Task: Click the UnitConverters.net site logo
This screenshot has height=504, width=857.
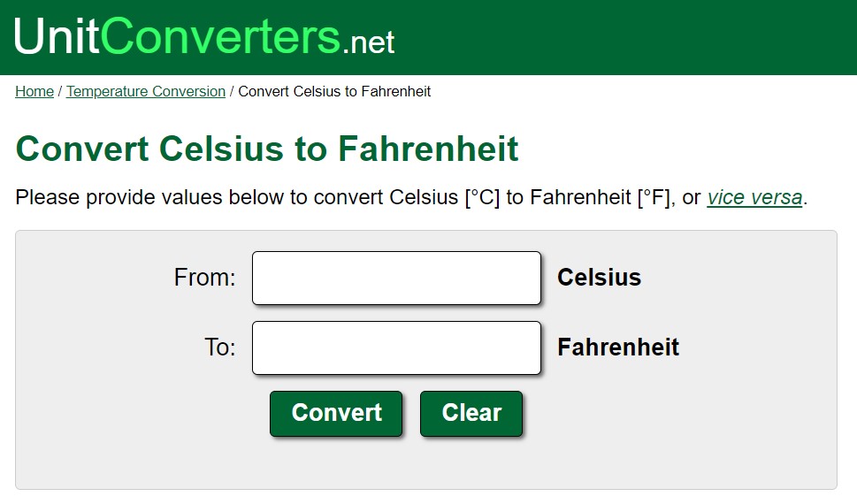Action: point(204,36)
